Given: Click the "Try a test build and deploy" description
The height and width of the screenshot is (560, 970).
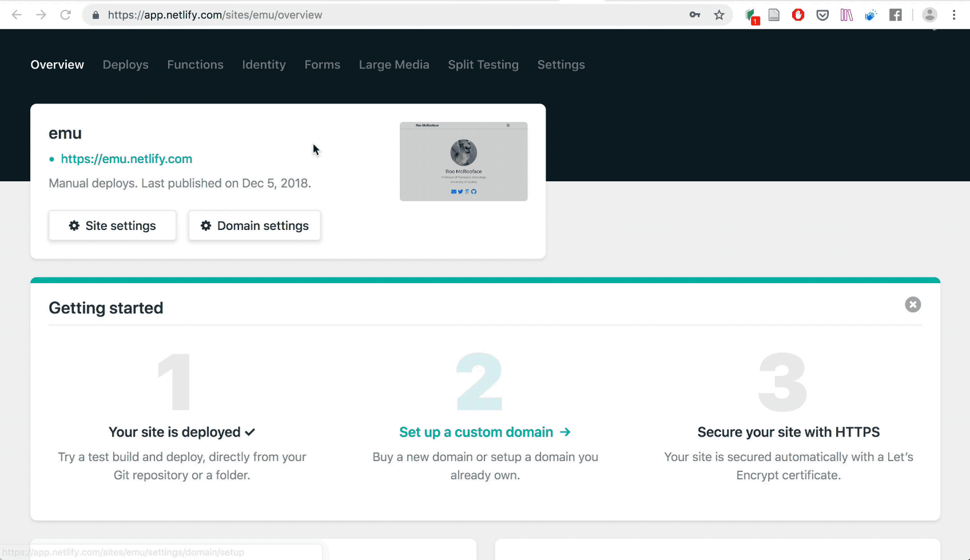Looking at the screenshot, I should (x=182, y=466).
